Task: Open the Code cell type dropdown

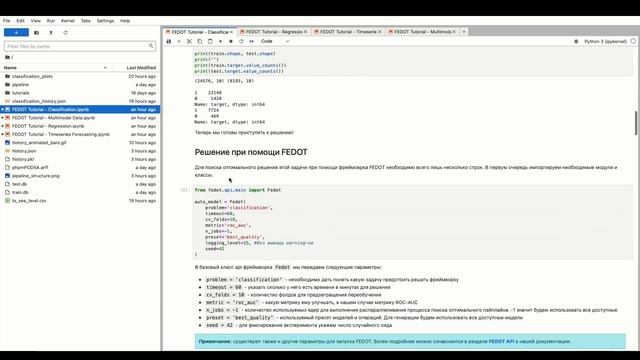Action: point(275,41)
